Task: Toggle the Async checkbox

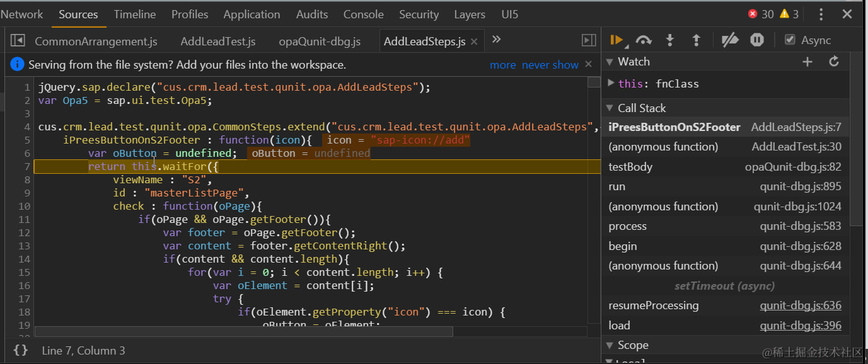Action: pos(790,40)
